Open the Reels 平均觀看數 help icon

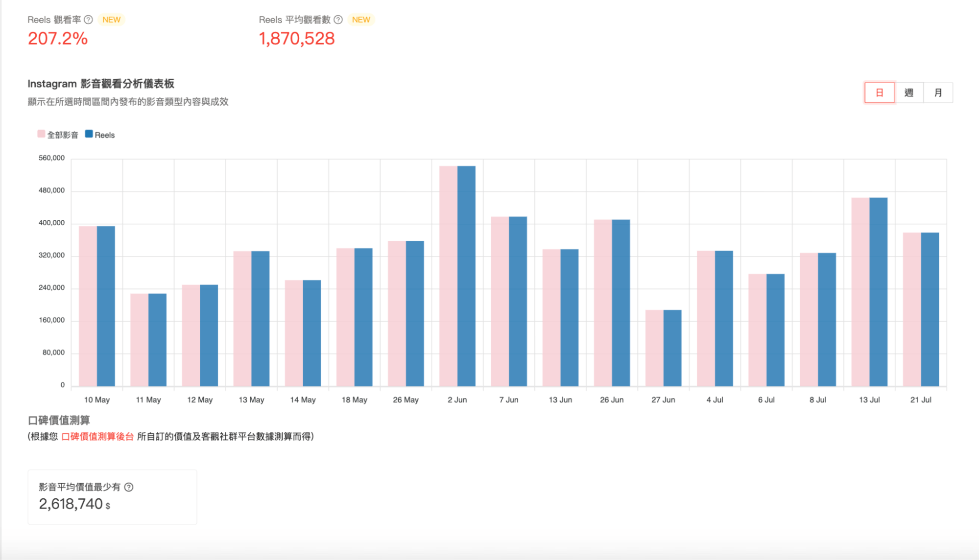338,20
